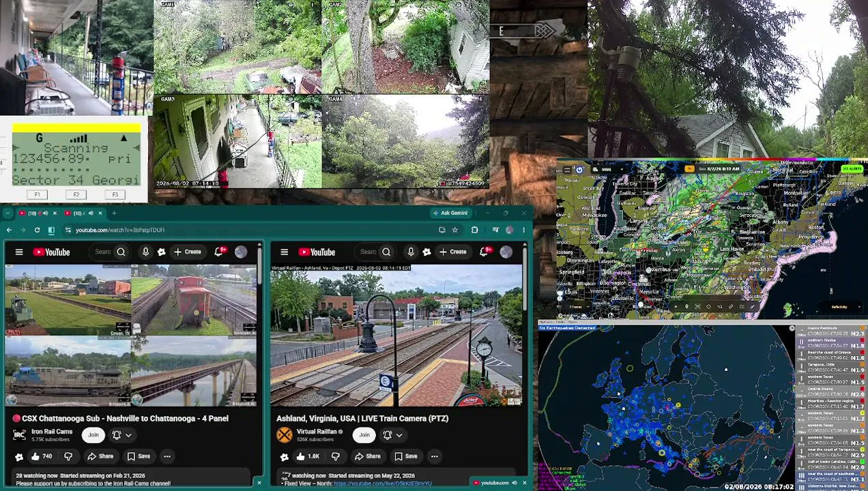Open more actions for Ashland stream
Image resolution: width=868 pixels, height=491 pixels.
pos(434,456)
